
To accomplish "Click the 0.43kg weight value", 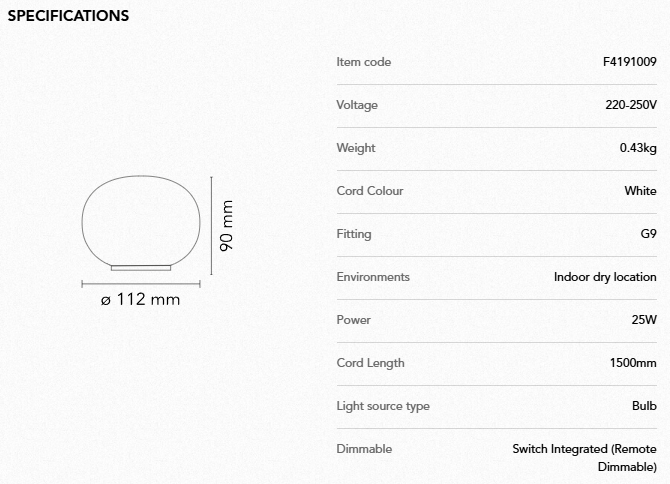I will (x=638, y=148).
